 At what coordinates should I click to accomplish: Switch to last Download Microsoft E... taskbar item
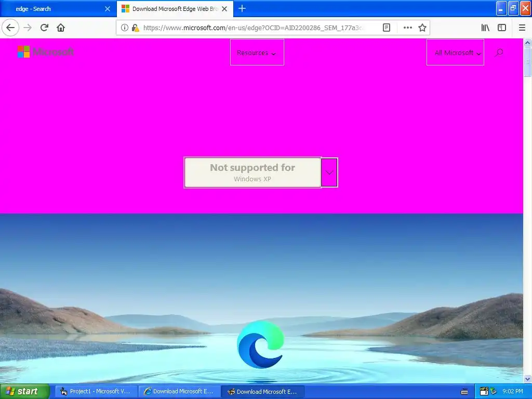263,392
